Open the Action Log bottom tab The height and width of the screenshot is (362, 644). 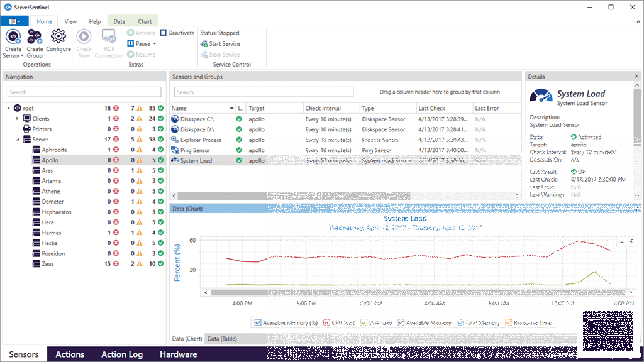[x=122, y=354]
